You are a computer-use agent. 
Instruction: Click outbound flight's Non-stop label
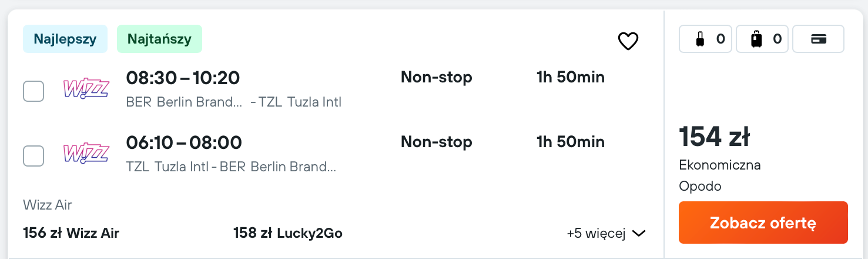(436, 77)
